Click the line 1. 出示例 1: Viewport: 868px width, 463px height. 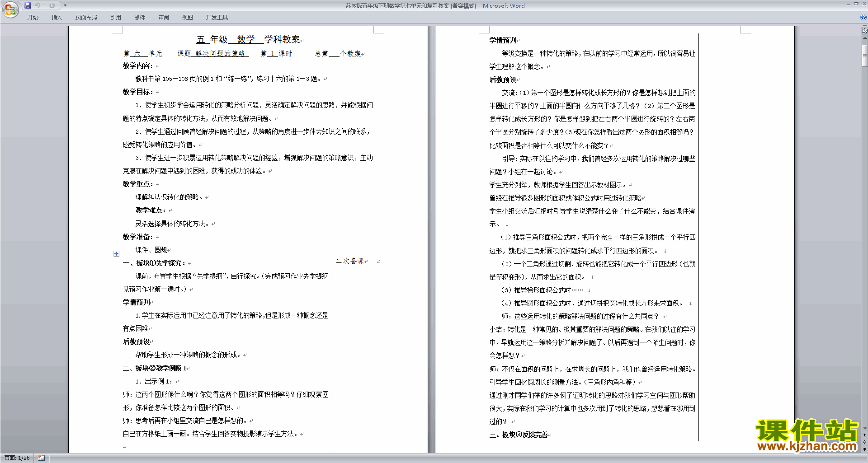pos(154,381)
